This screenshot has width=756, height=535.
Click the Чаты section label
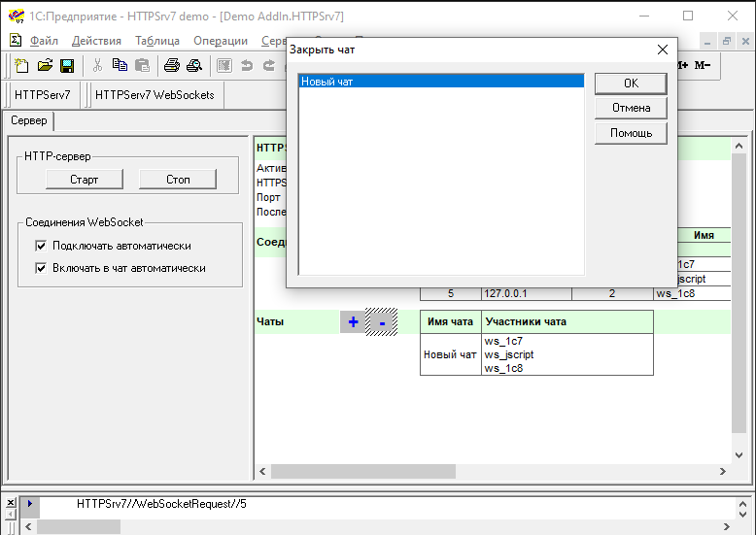click(270, 322)
